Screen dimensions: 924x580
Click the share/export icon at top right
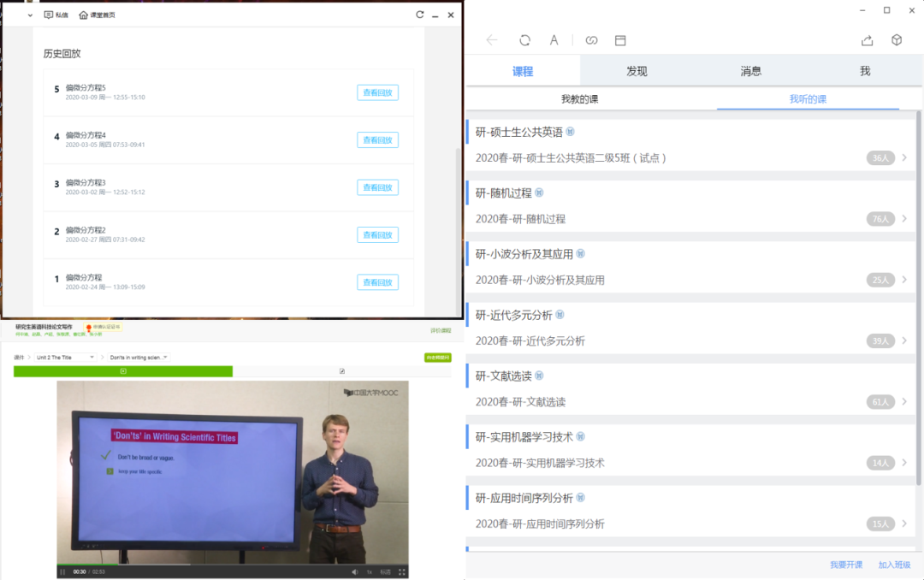(x=868, y=40)
